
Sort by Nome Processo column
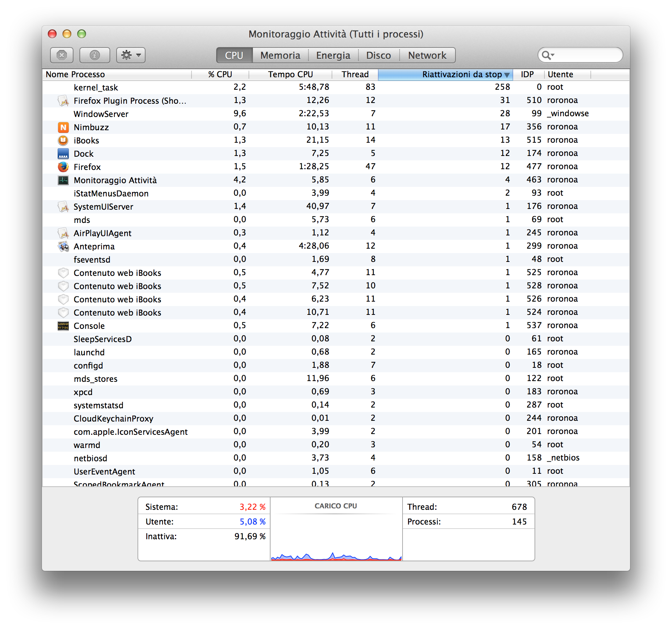point(117,74)
